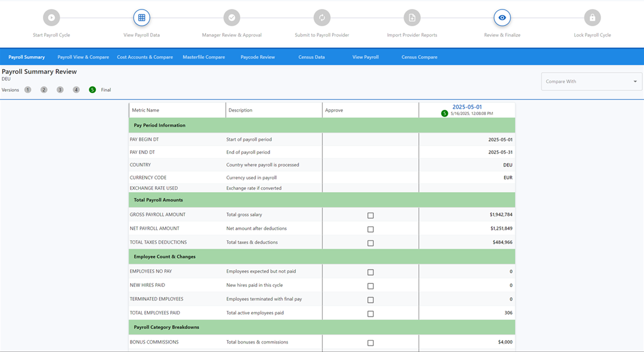Click version 3 in the Versions list

[x=60, y=89]
